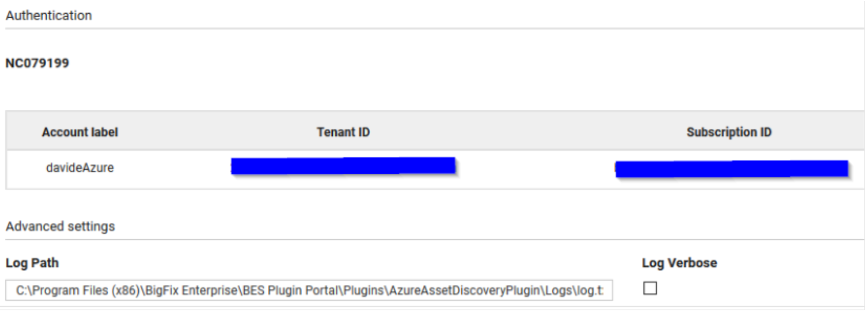Click the Advanced settings section heading
Screen dimensions: 868x312
(60, 226)
